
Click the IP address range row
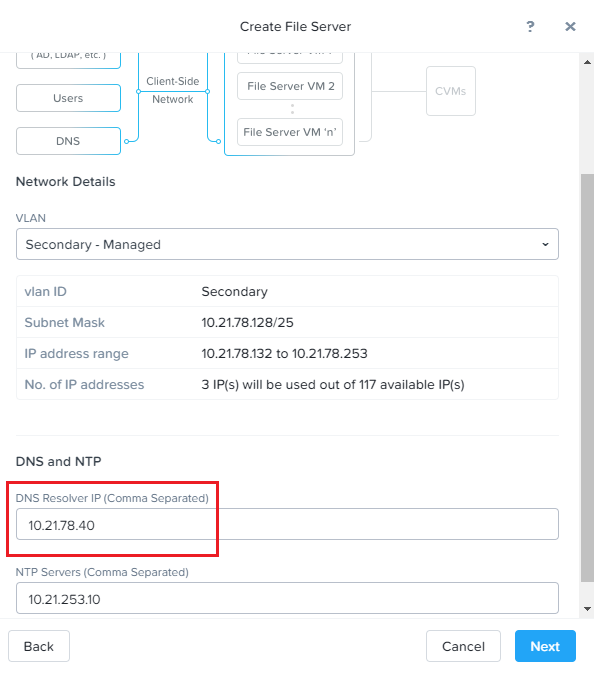coord(287,353)
